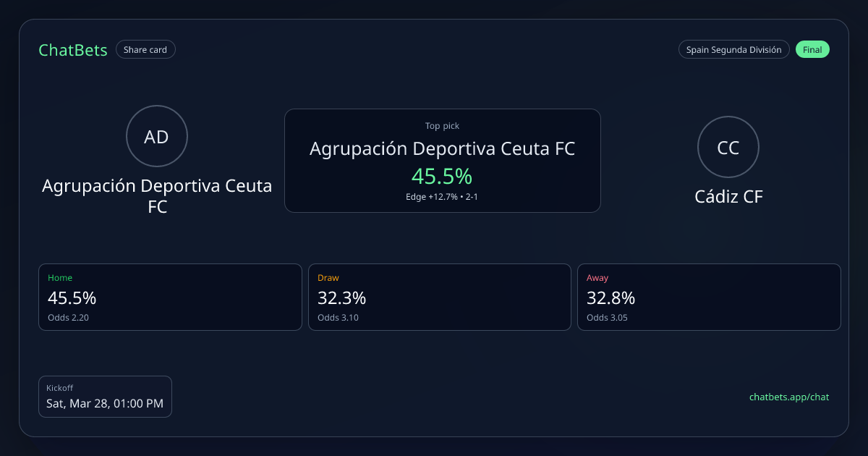This screenshot has height=456, width=868.
Task: Click the CC team badge circle
Action: pos(728,147)
